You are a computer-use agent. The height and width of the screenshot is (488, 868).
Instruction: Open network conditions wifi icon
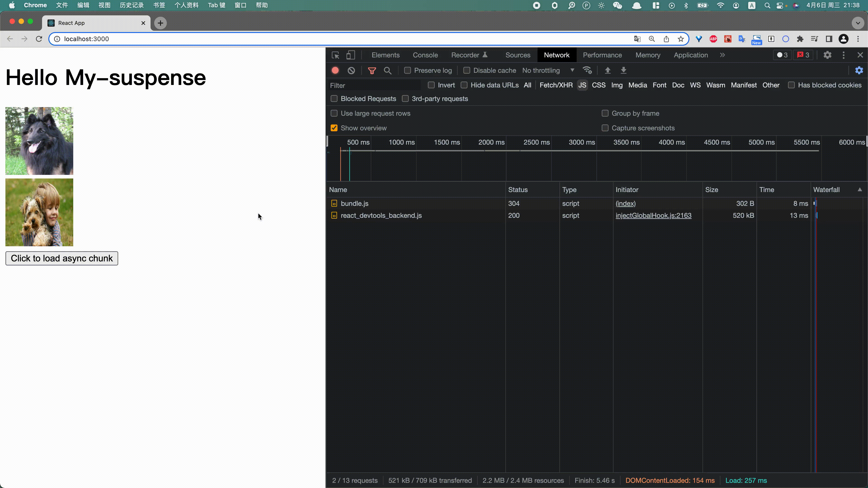click(587, 70)
